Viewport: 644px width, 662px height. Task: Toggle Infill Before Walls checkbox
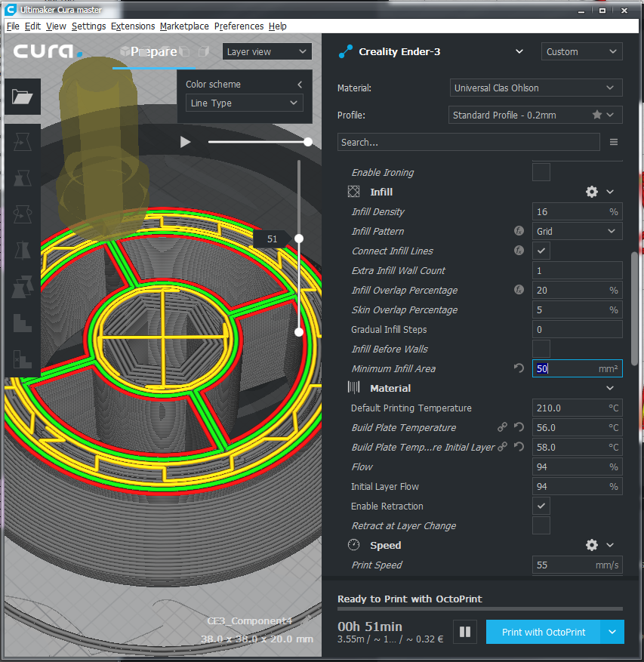[541, 349]
